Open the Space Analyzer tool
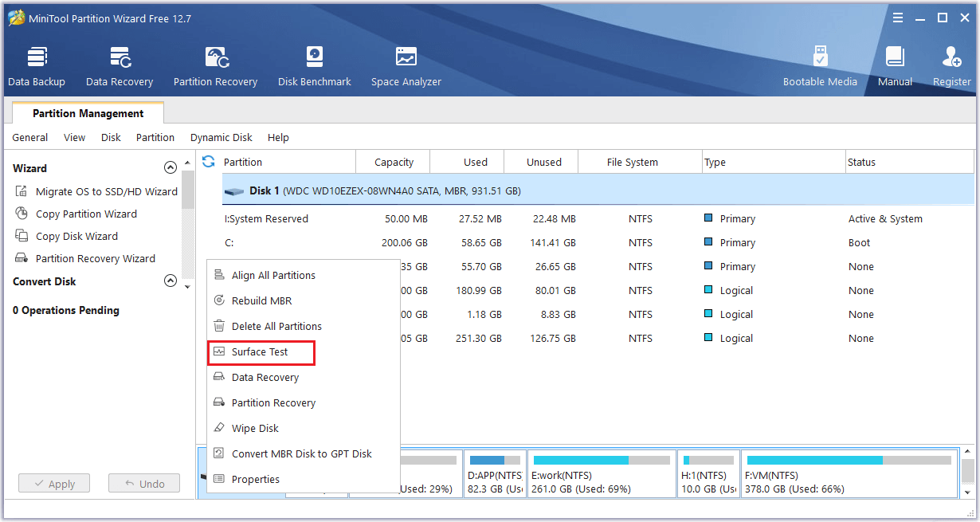The image size is (980, 522). coord(406,67)
